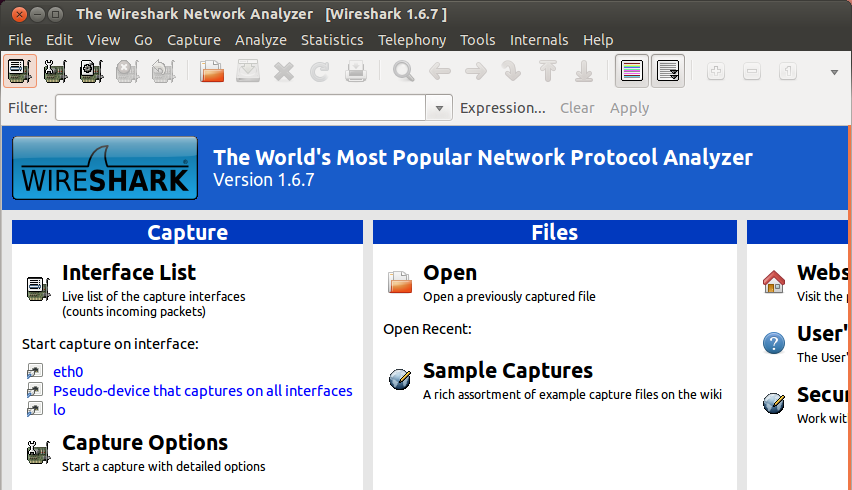Toggle auto scroll in live capture
The width and height of the screenshot is (852, 490).
pyautogui.click(x=667, y=72)
